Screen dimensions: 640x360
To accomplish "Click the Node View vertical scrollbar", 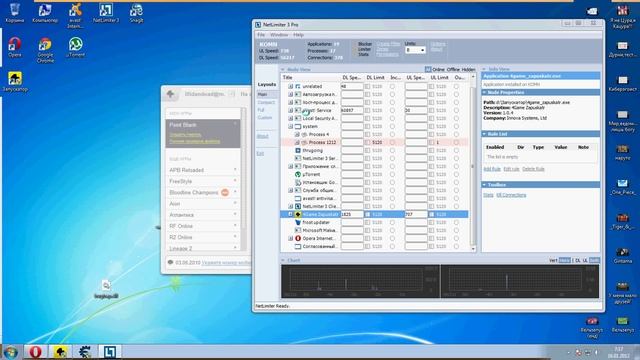I will 473,162.
